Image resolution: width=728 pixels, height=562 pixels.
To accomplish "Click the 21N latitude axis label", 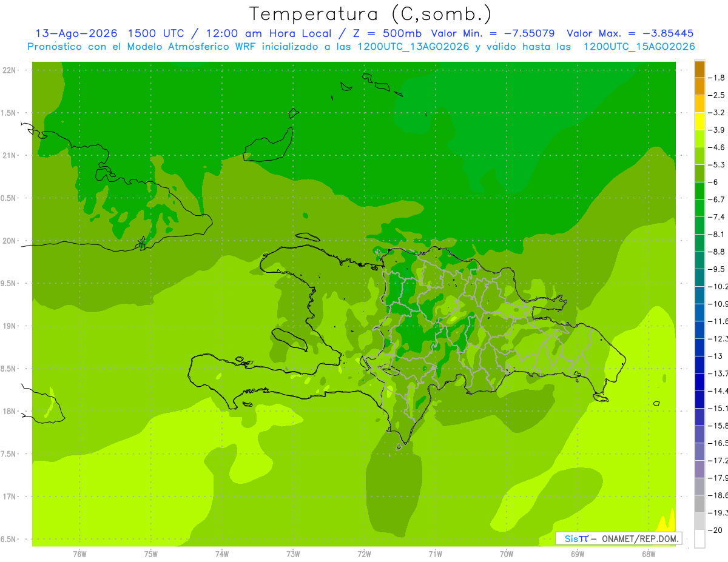I will pyautogui.click(x=9, y=155).
